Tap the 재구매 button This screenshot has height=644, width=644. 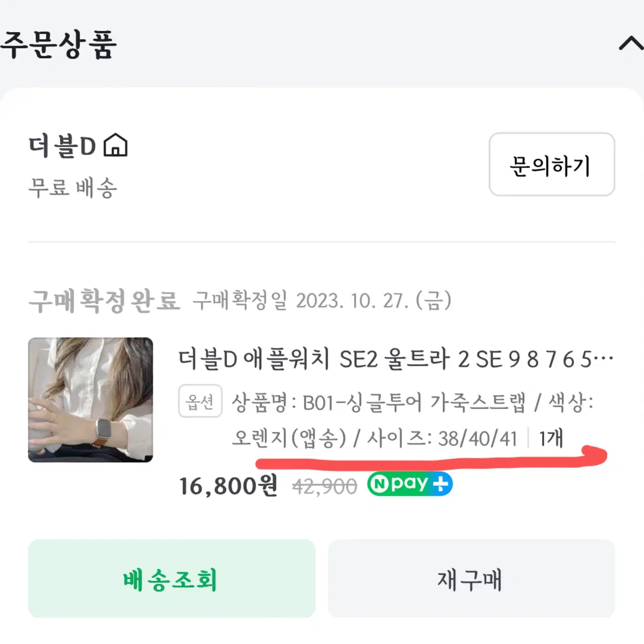[472, 579]
